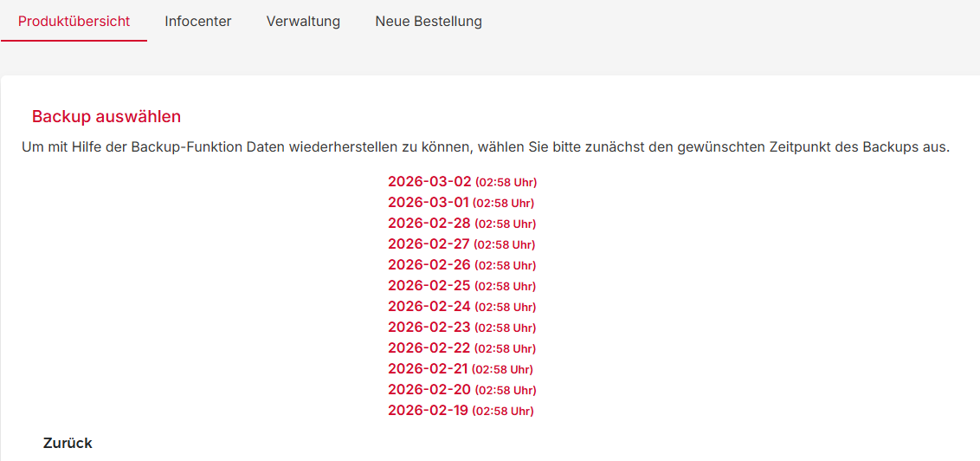The image size is (980, 461).
Task: Open the Produktübersicht tab
Action: 74,22
